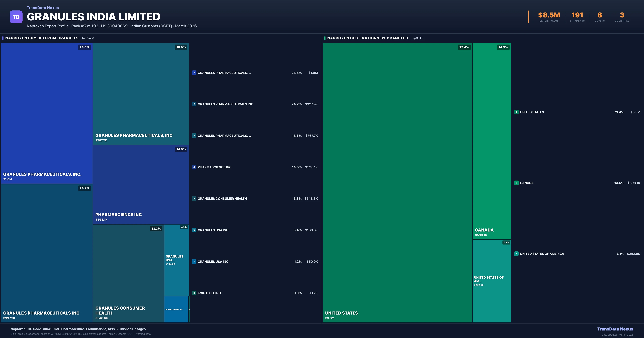Click rank badge 4 next to Pharmascience Inc

194,167
